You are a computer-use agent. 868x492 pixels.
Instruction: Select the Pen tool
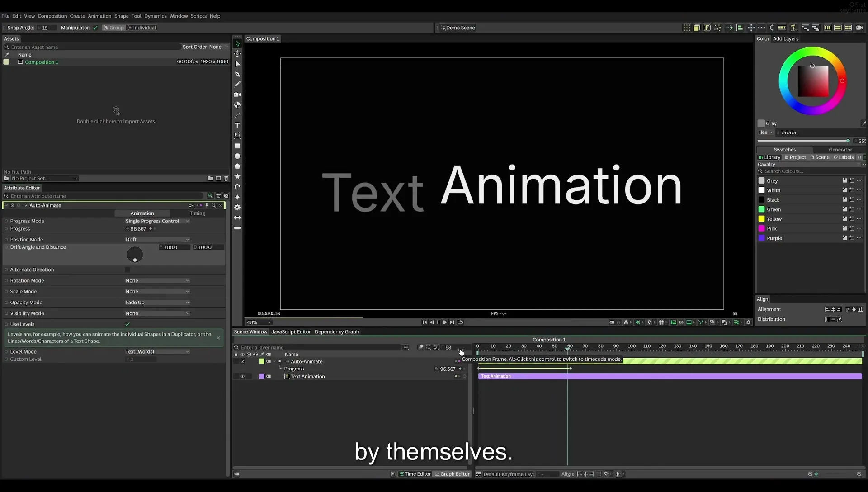point(237,74)
